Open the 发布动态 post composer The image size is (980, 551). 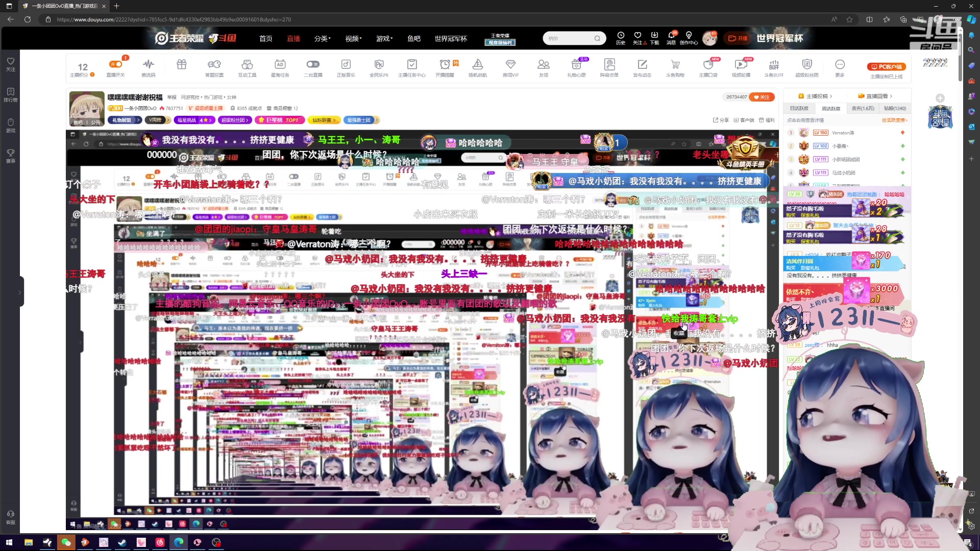pos(642,67)
